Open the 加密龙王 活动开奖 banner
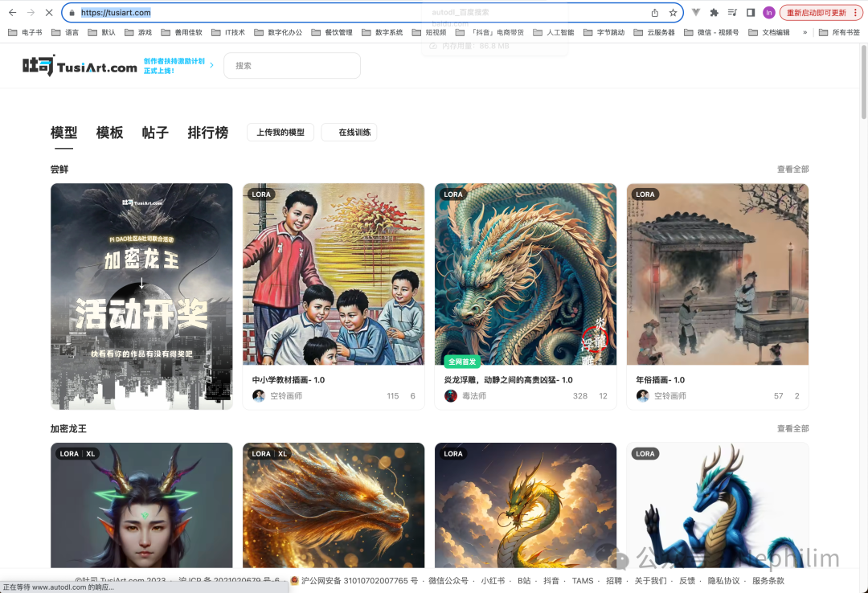The width and height of the screenshot is (868, 593). pyautogui.click(x=141, y=296)
